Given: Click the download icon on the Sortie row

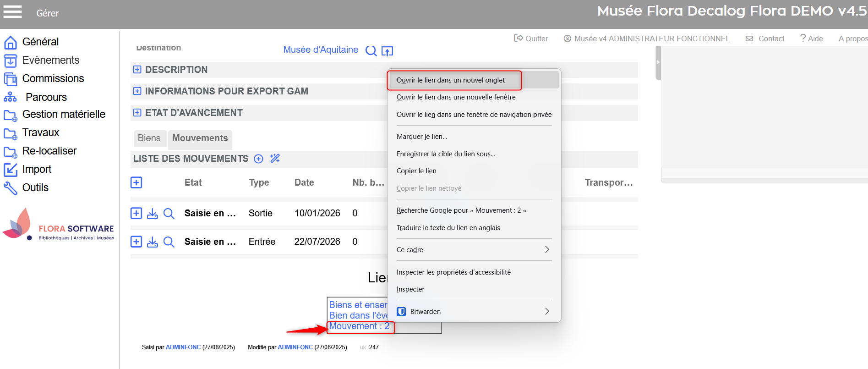Looking at the screenshot, I should coord(153,214).
